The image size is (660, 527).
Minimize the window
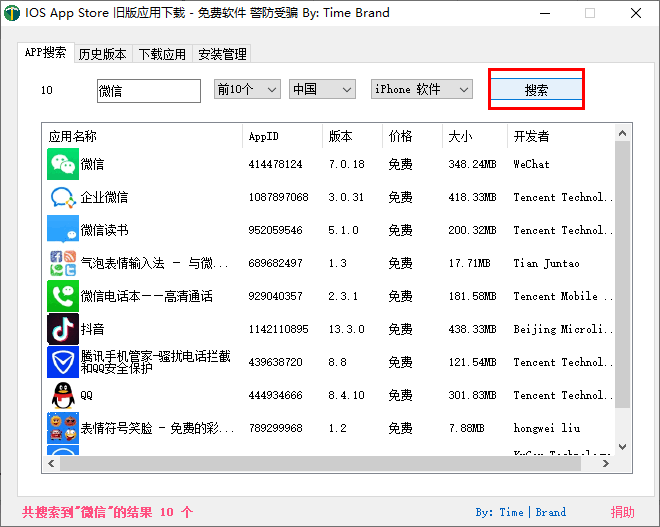[545, 13]
